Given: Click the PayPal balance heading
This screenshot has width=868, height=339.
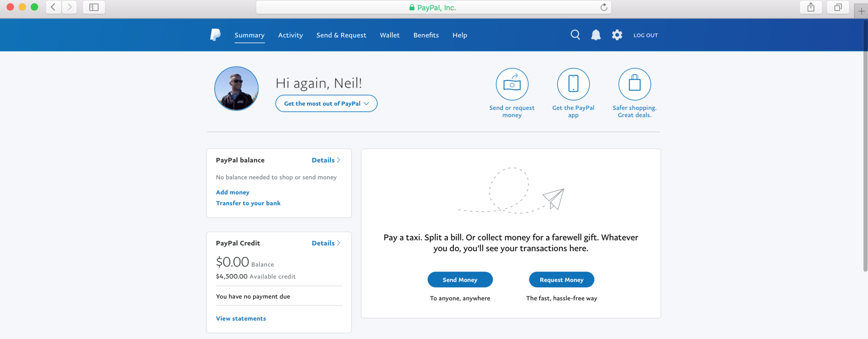Looking at the screenshot, I should pos(240,160).
